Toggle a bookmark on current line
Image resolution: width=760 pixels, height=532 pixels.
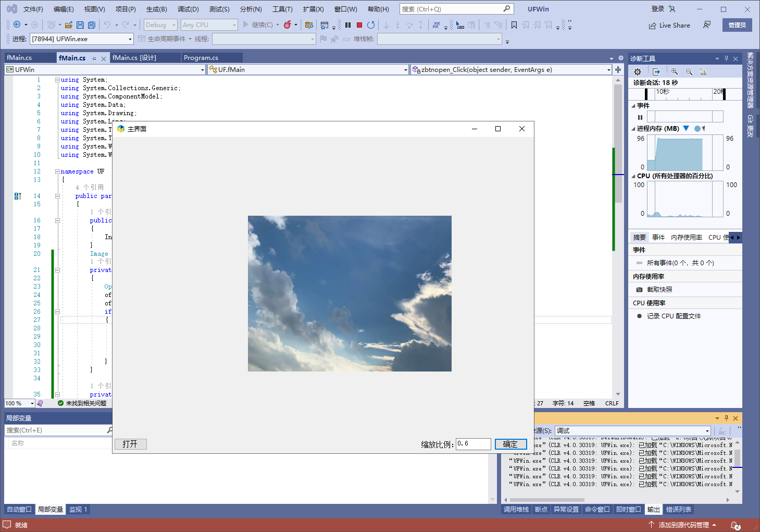pos(514,25)
